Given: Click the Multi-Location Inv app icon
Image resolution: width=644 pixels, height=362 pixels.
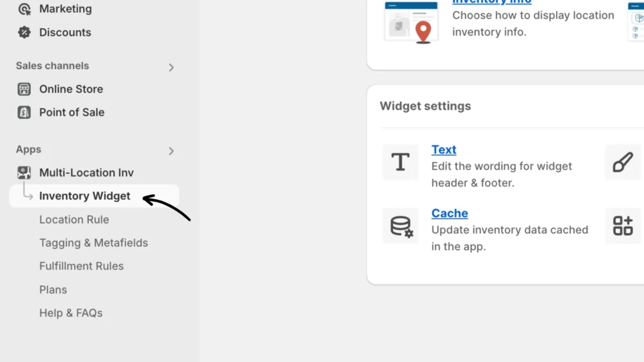Looking at the screenshot, I should (25, 173).
